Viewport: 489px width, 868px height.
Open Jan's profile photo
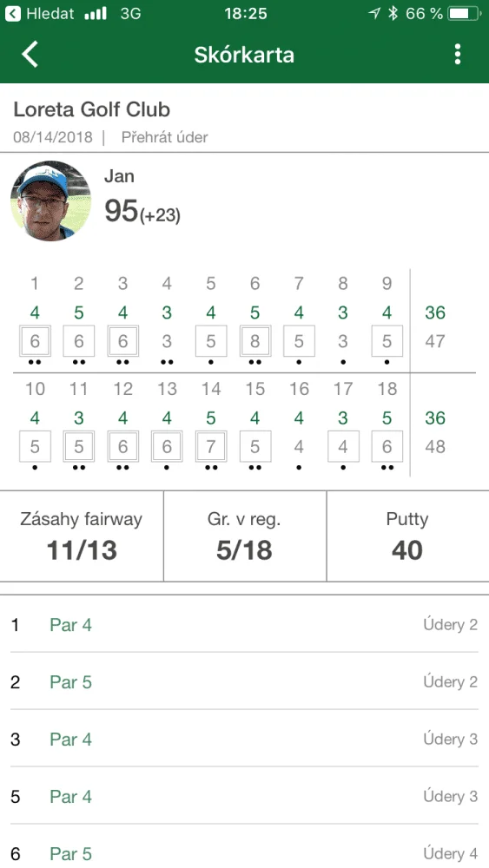pyautogui.click(x=51, y=201)
